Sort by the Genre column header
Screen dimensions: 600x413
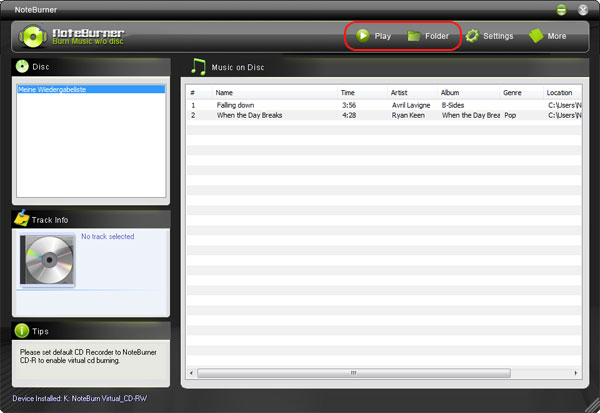521,93
